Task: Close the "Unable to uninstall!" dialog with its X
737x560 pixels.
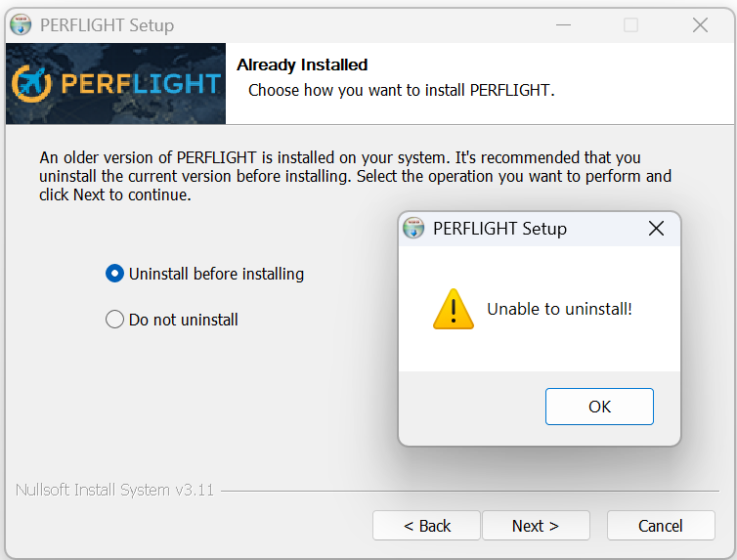Action: (x=656, y=229)
